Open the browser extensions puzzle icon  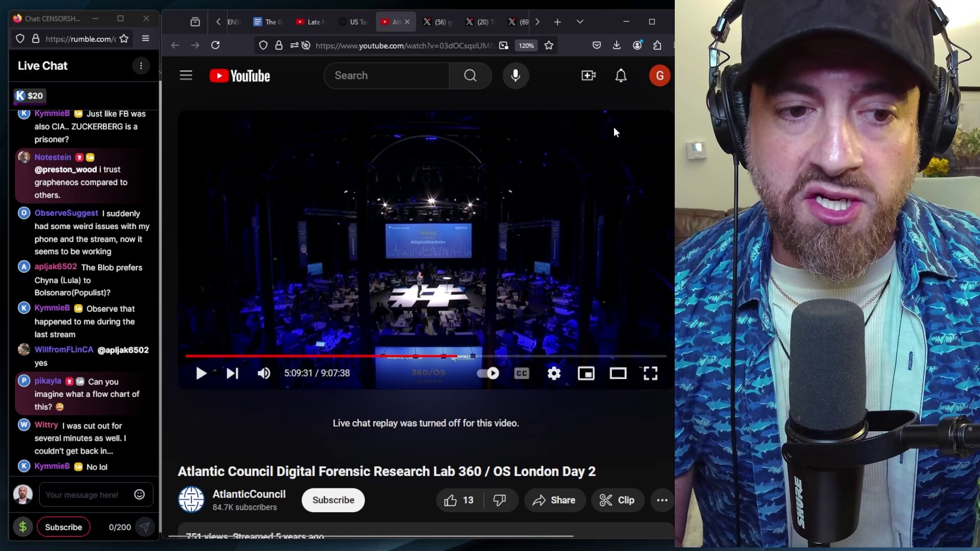click(x=657, y=45)
